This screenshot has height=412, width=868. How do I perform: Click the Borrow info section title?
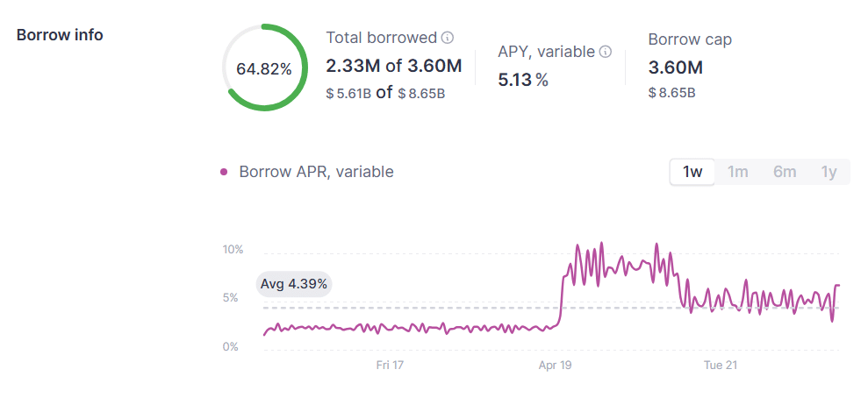click(60, 35)
